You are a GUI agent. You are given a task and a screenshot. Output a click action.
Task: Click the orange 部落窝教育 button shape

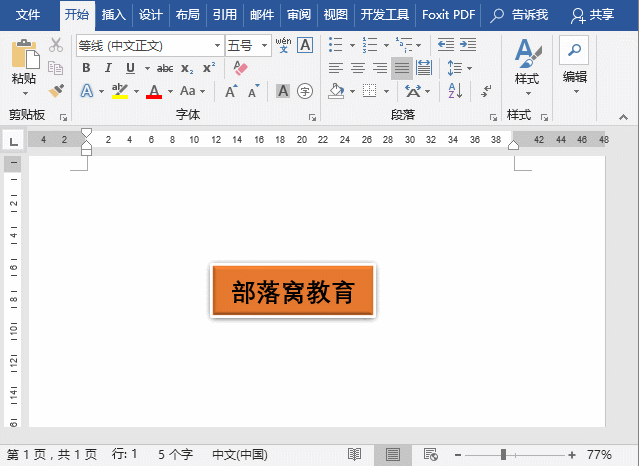pos(292,292)
